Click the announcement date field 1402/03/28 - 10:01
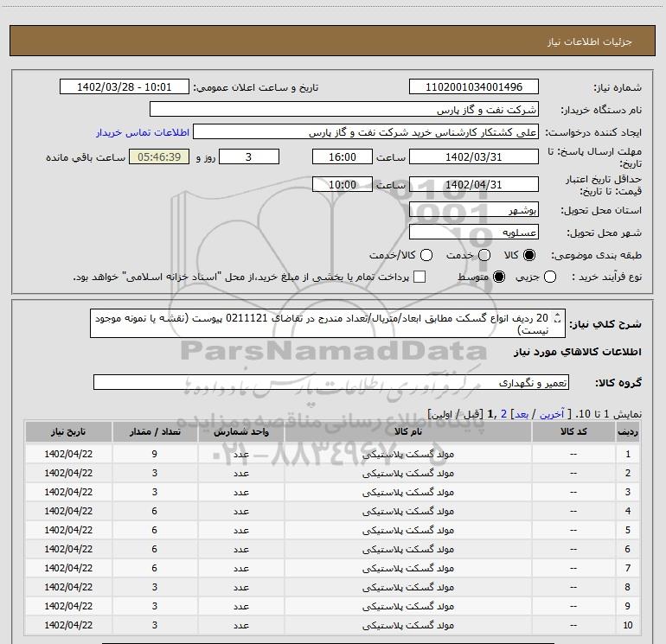 click(x=124, y=87)
